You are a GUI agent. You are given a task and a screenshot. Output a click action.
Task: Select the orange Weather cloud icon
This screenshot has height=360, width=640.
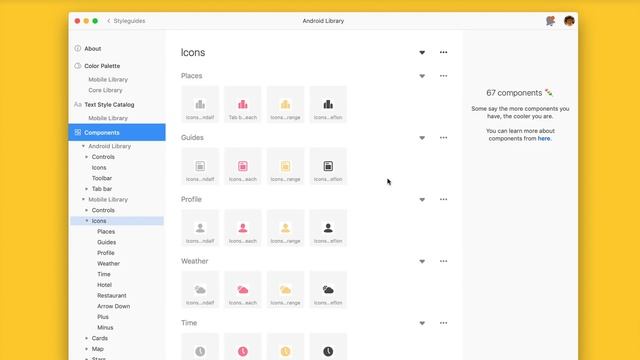click(285, 290)
